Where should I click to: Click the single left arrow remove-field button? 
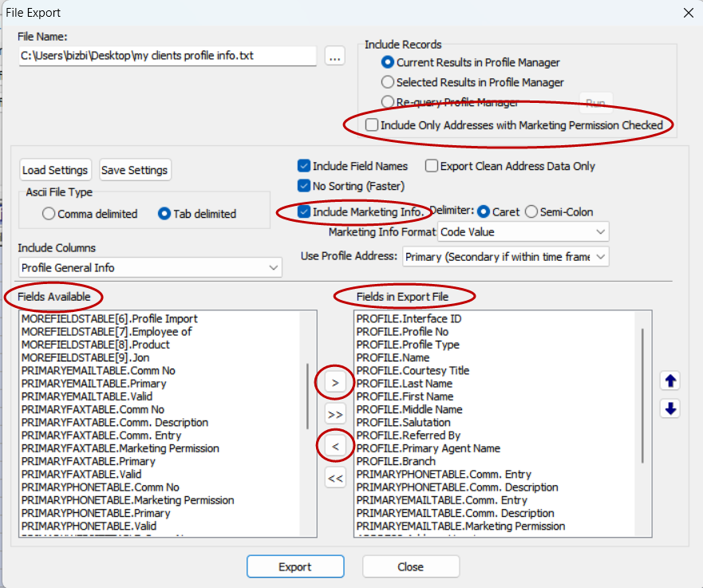[x=335, y=446]
